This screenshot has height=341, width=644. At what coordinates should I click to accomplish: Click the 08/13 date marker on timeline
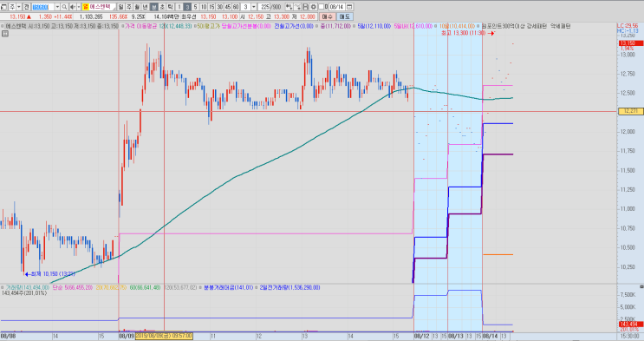click(456, 336)
